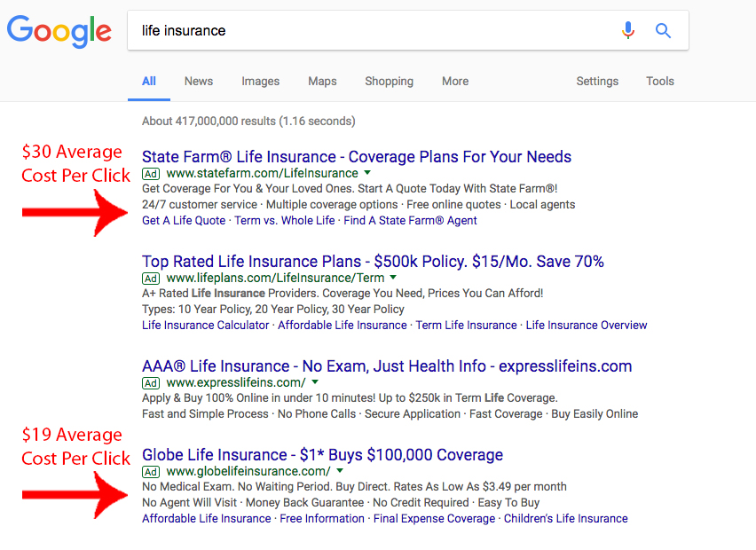Expand dropdown arrow next to lifeplans.com URL
Screen dimensions: 756x550
[393, 277]
